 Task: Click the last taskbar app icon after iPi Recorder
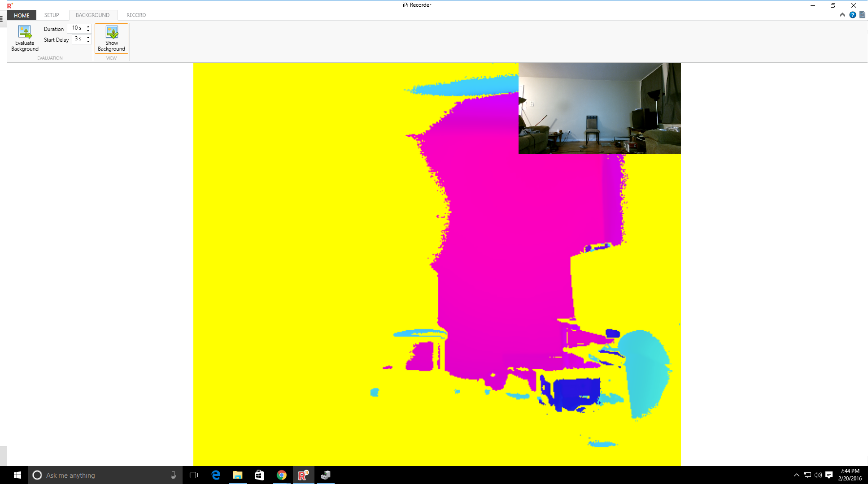[x=325, y=475]
